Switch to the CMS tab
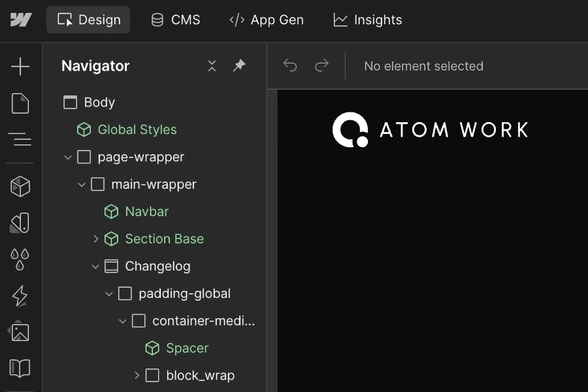Image resolution: width=588 pixels, height=392 pixels. 175,20
